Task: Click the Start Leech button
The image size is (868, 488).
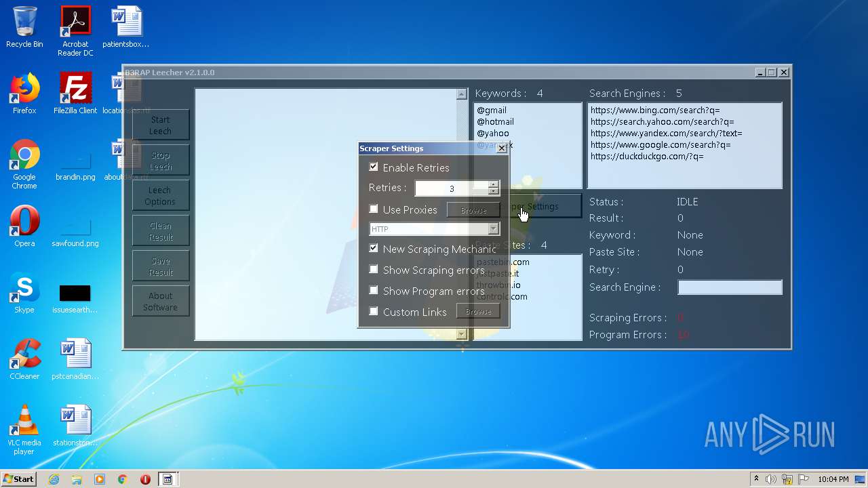Action: coord(161,125)
